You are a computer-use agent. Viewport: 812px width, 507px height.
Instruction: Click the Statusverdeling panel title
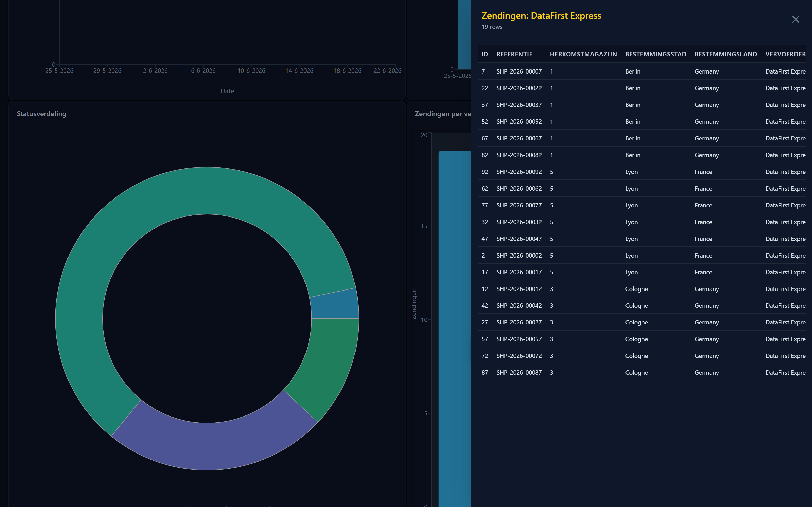(42, 114)
